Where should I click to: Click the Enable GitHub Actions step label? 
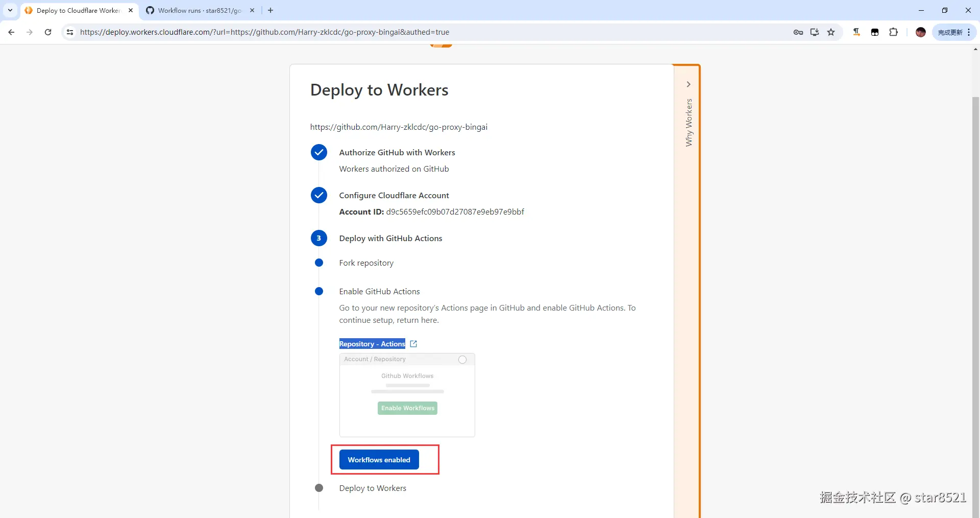380,292
